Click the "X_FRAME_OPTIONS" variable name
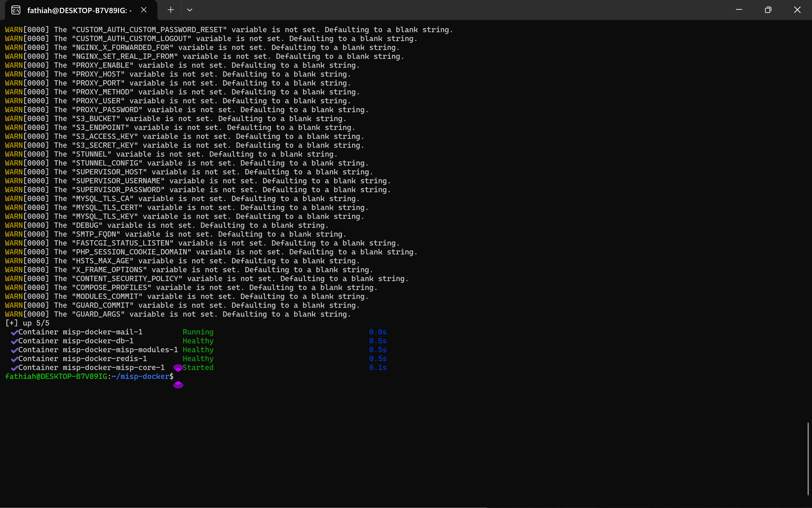Screen dimensions: 812x508 [x=109, y=270]
